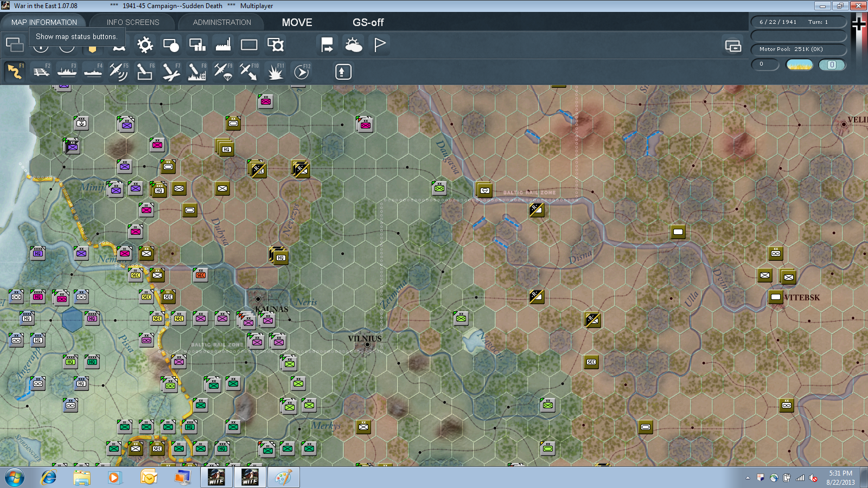Click the MOVE mode label

[x=297, y=22]
